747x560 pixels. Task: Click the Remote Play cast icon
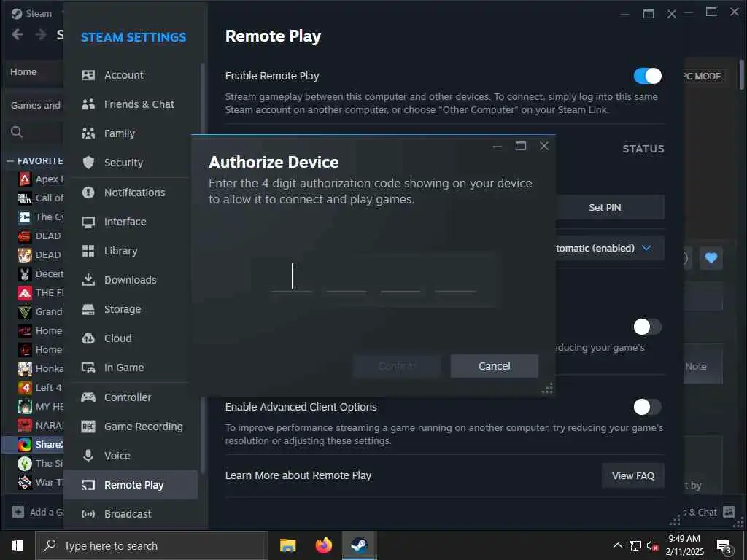click(88, 485)
